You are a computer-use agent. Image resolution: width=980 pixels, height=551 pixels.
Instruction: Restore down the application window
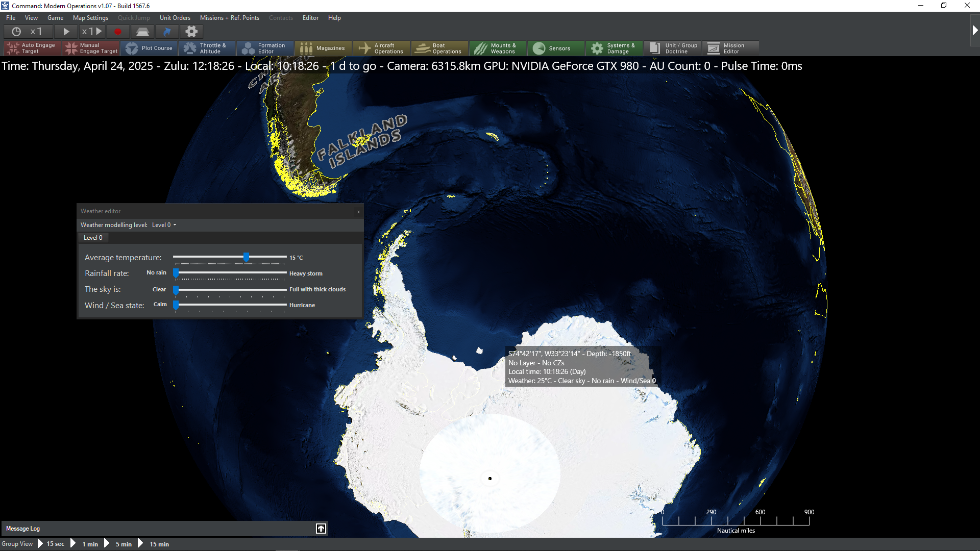944,6
